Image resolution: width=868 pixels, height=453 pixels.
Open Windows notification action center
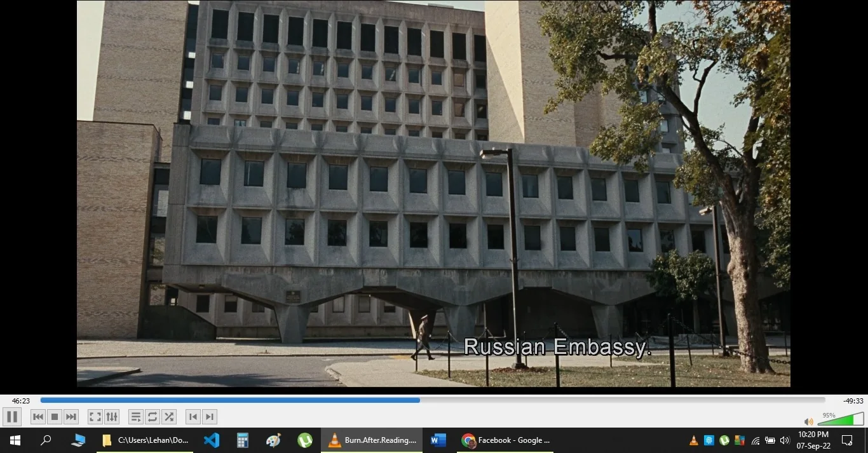(x=847, y=440)
